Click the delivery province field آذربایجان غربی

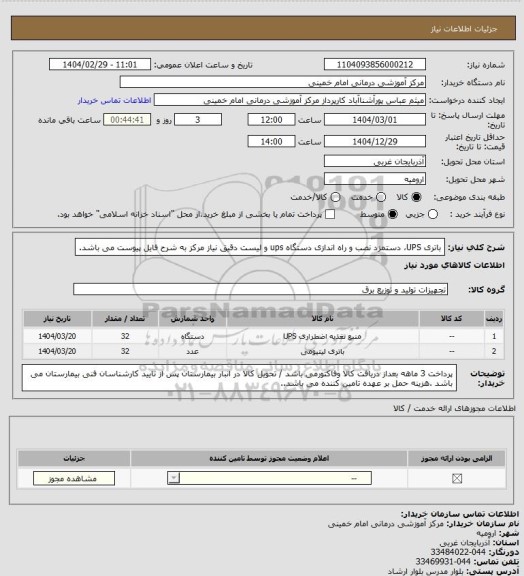click(375, 161)
